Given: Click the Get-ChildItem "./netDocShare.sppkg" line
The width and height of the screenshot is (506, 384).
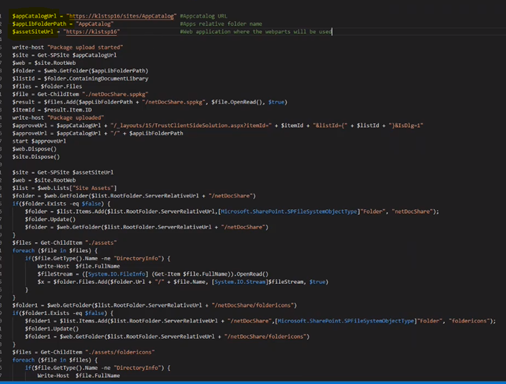Looking at the screenshot, I should (x=80, y=94).
